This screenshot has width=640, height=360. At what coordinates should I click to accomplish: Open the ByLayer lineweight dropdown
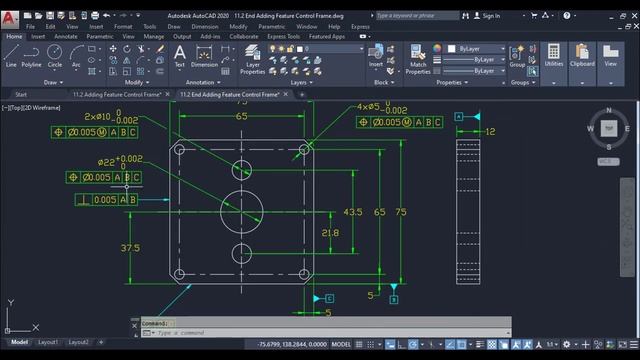(x=474, y=60)
